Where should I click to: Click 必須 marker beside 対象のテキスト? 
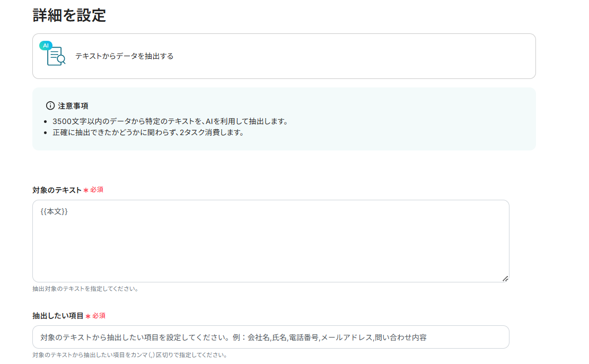tap(93, 190)
